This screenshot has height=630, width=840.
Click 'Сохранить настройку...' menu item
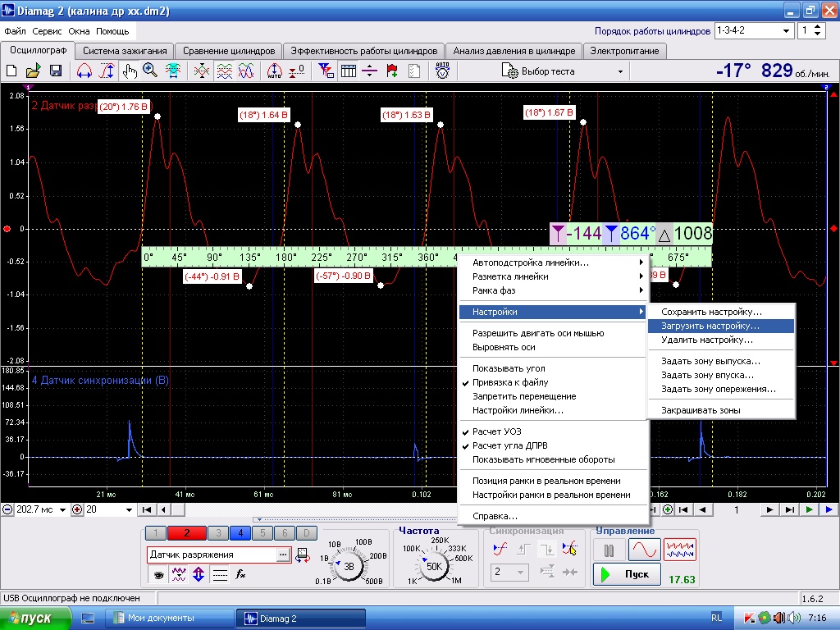720,312
